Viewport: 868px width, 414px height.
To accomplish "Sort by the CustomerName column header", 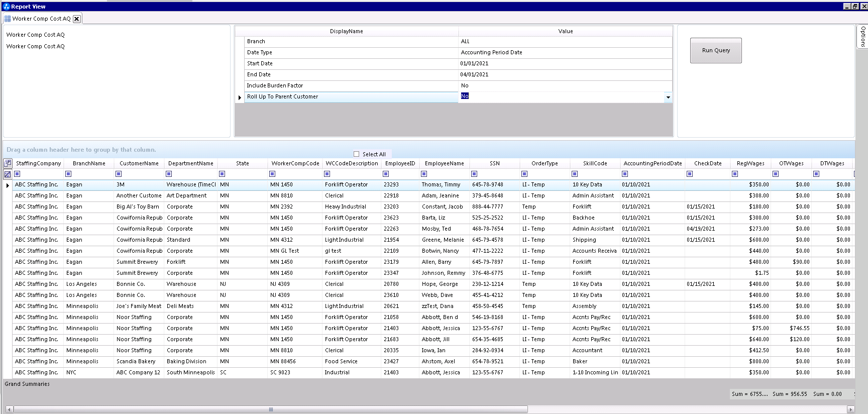I will click(x=139, y=164).
